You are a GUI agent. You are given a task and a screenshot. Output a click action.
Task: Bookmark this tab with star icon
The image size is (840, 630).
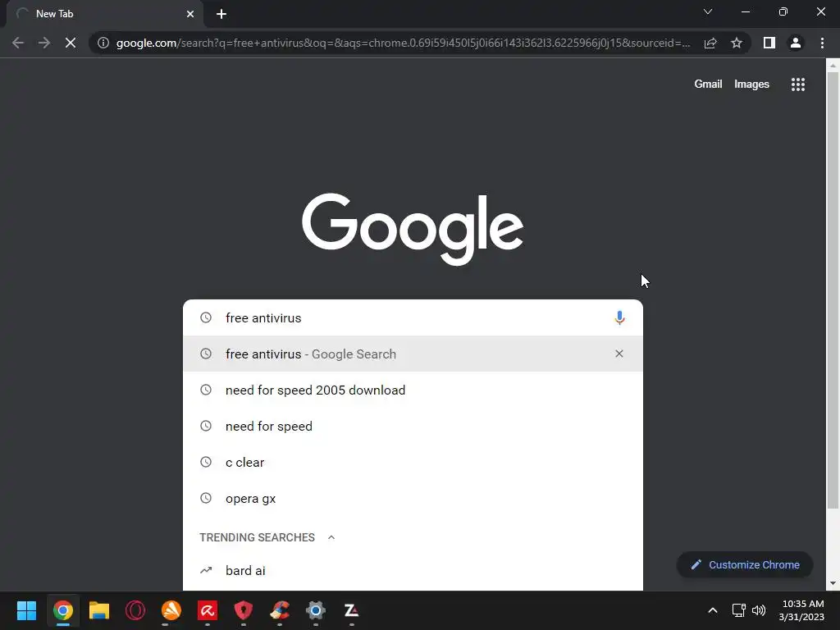click(737, 43)
